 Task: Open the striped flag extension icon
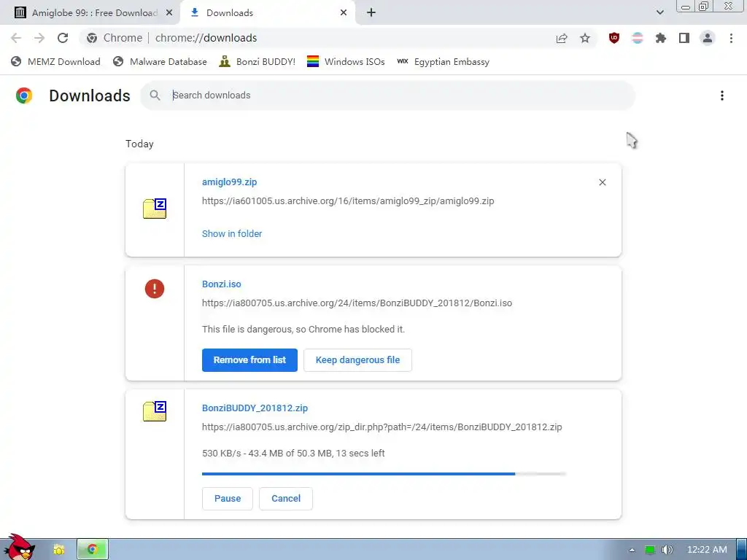pyautogui.click(x=638, y=38)
